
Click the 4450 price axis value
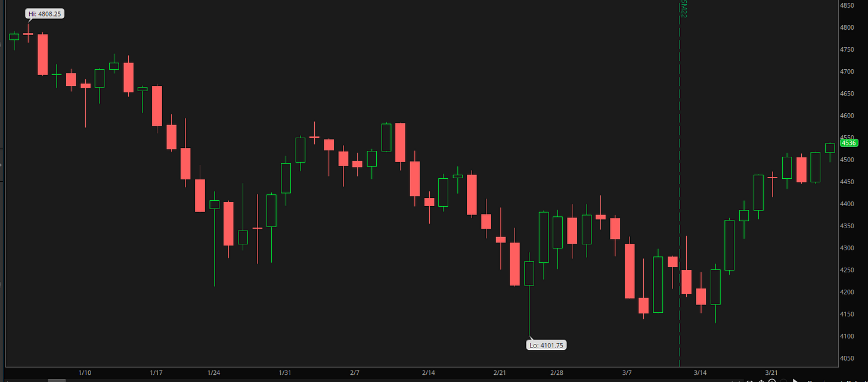pos(848,182)
